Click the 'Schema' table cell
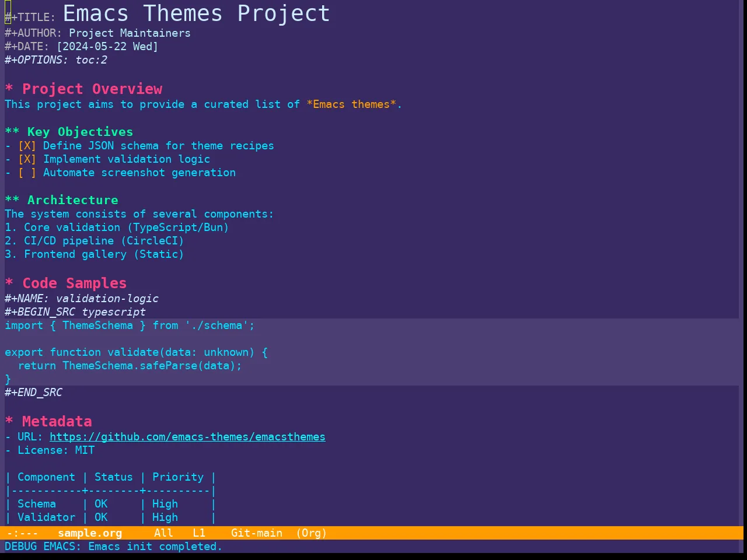The width and height of the screenshot is (747, 560). pyautogui.click(x=37, y=504)
